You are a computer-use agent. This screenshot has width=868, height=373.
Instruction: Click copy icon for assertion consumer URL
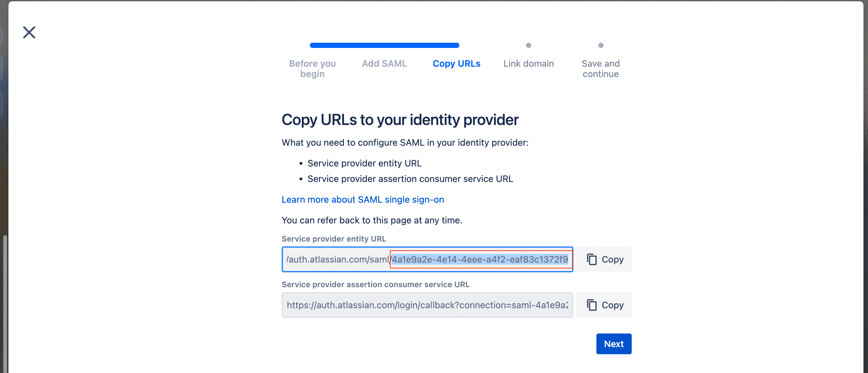592,305
